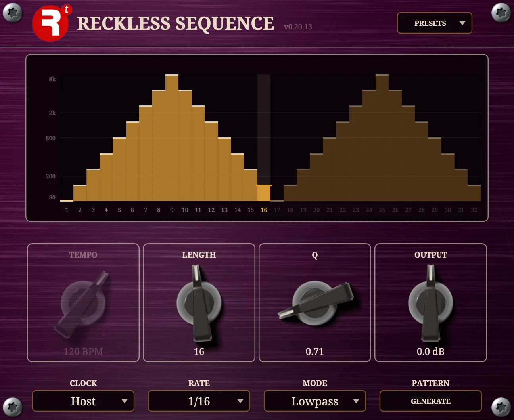Click the Q value 0.71
This screenshot has width=514, height=420.
[x=315, y=351]
